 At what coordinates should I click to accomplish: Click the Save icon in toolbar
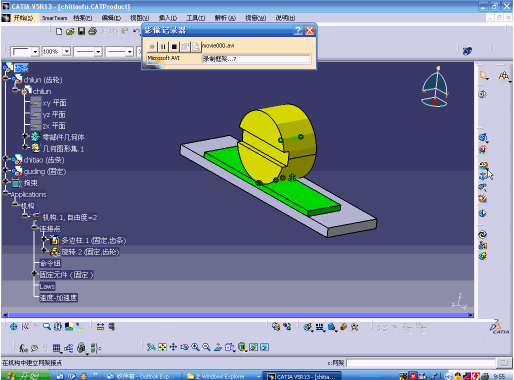(x=81, y=31)
